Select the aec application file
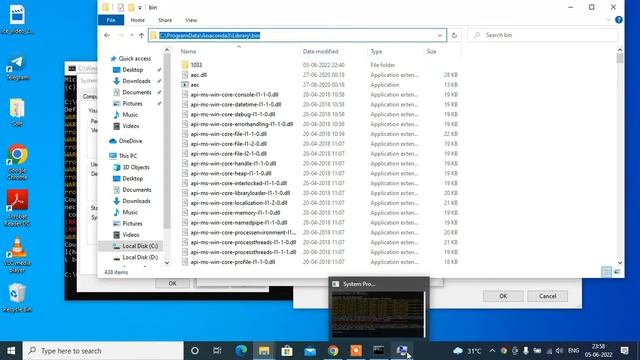The width and height of the screenshot is (640, 360). click(195, 85)
